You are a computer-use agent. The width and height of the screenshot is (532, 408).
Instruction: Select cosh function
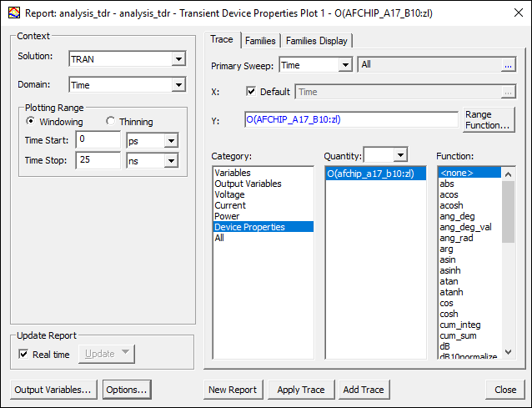469,314
